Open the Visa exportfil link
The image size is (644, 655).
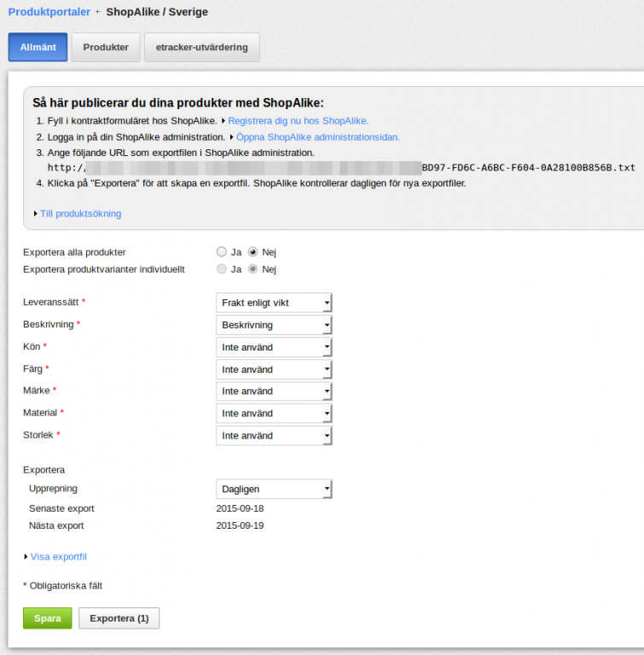59,557
